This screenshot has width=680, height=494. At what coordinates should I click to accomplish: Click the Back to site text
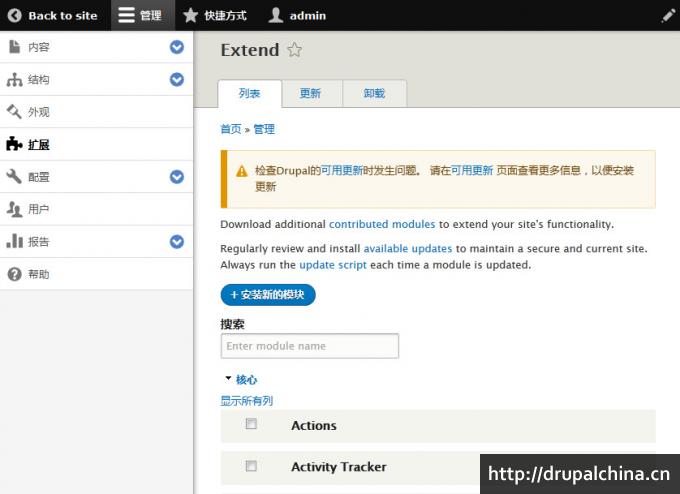point(63,16)
